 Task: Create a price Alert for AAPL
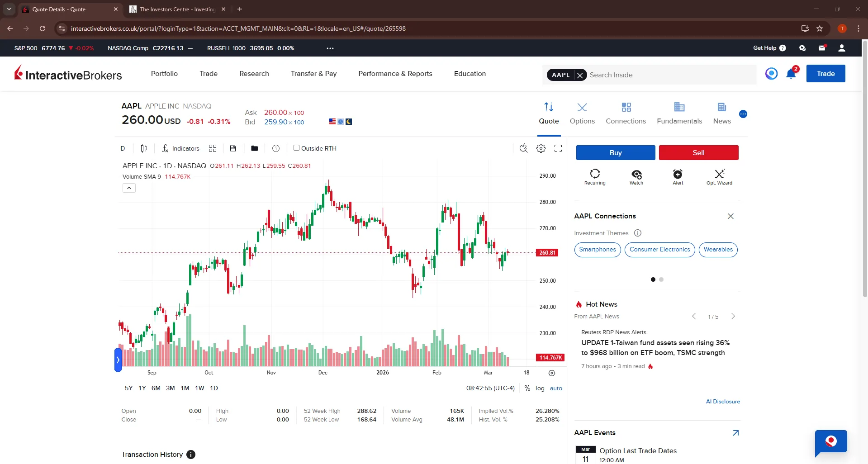click(678, 177)
